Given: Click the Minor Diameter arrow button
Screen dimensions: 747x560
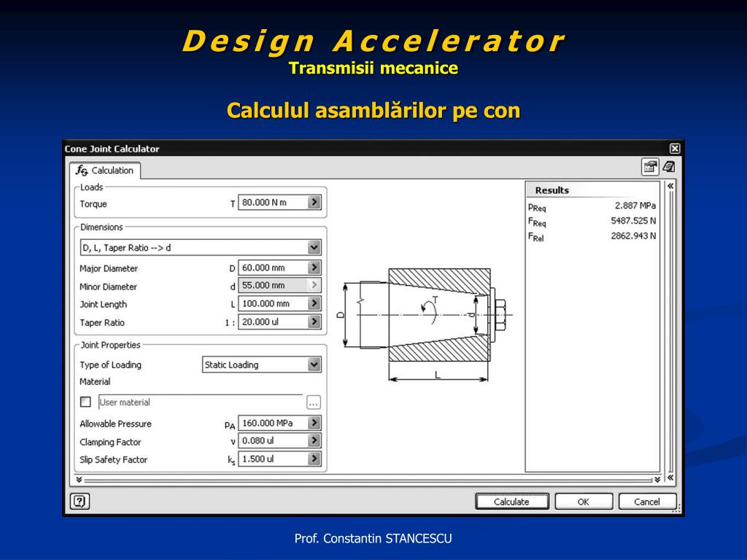Looking at the screenshot, I should (314, 285).
